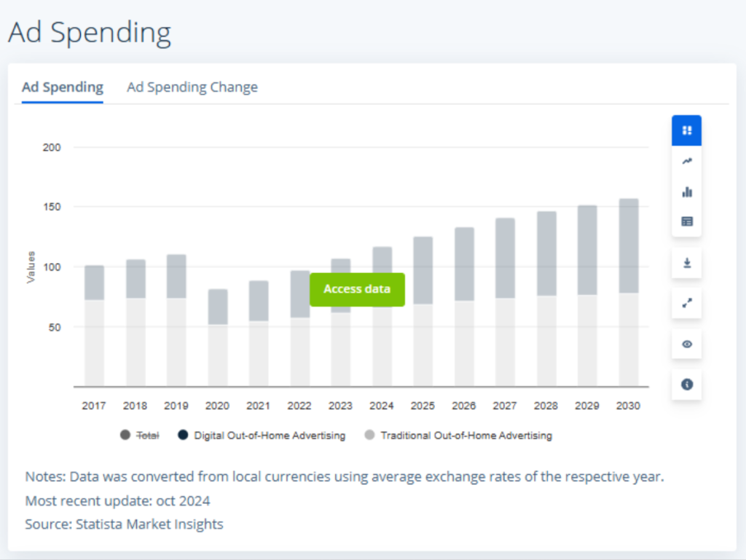Toggle the Total series in legend
Screen dimensions: 746x560
pos(147,435)
